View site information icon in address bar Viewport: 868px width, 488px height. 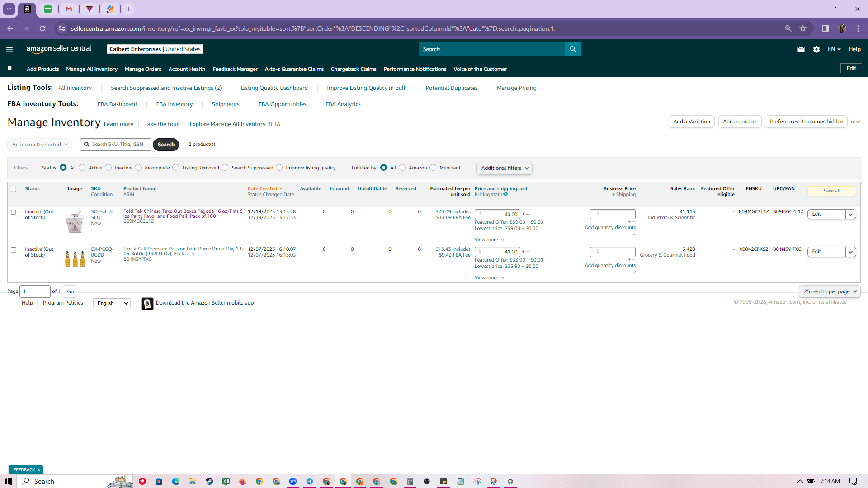[62, 28]
